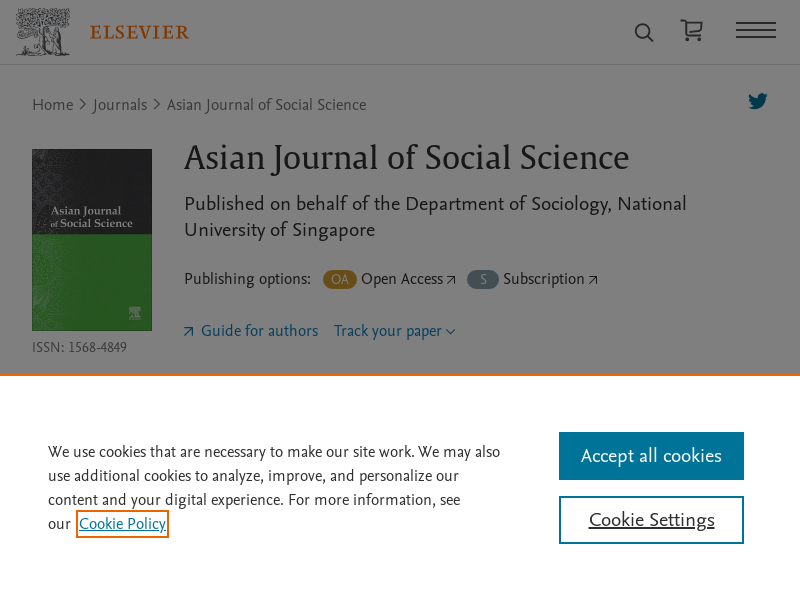Click the S subscription badge
Screen dimensions: 800x600
483,279
